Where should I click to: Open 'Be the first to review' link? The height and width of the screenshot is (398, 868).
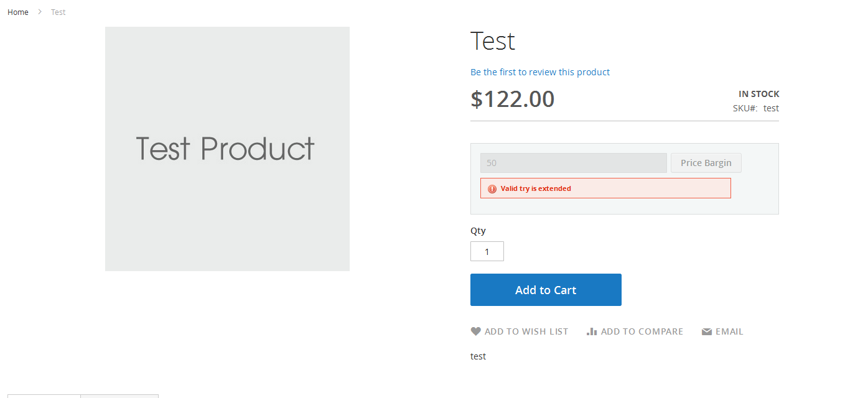click(x=540, y=72)
